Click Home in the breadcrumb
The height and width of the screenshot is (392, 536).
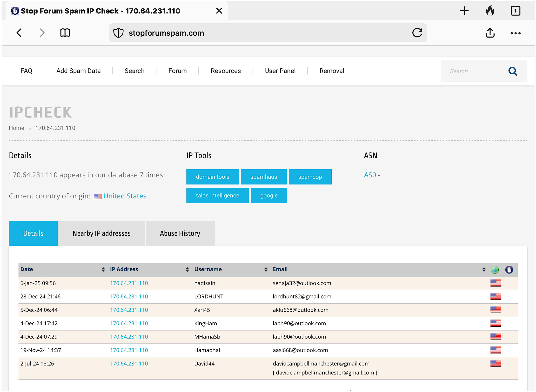tap(16, 128)
